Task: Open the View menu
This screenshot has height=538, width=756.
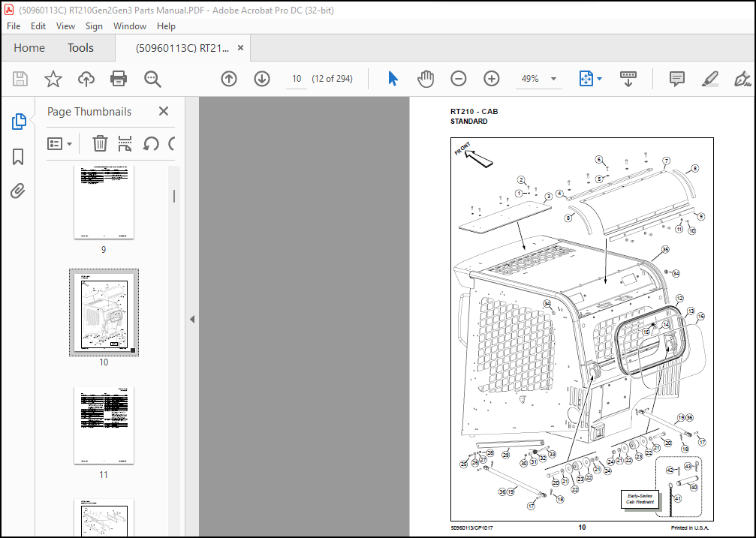Action: coord(65,26)
